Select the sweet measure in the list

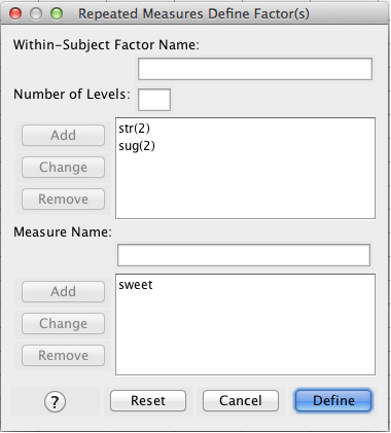(135, 285)
